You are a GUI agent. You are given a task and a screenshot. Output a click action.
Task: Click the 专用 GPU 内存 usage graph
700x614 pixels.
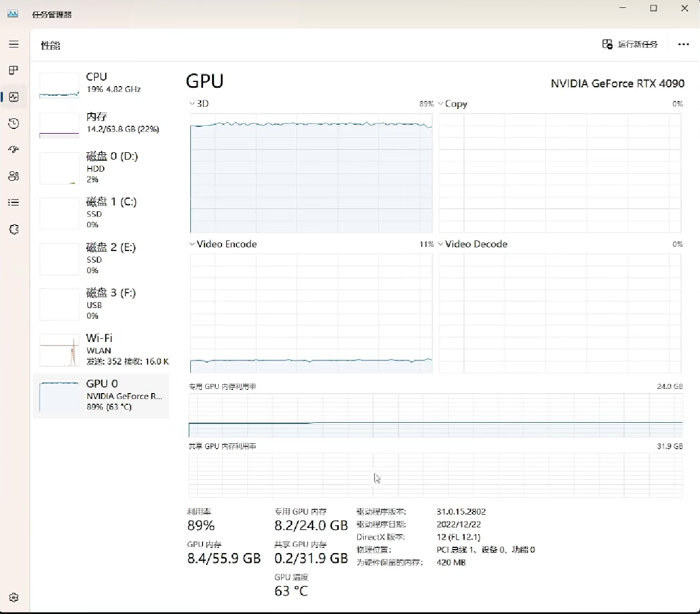[435, 415]
